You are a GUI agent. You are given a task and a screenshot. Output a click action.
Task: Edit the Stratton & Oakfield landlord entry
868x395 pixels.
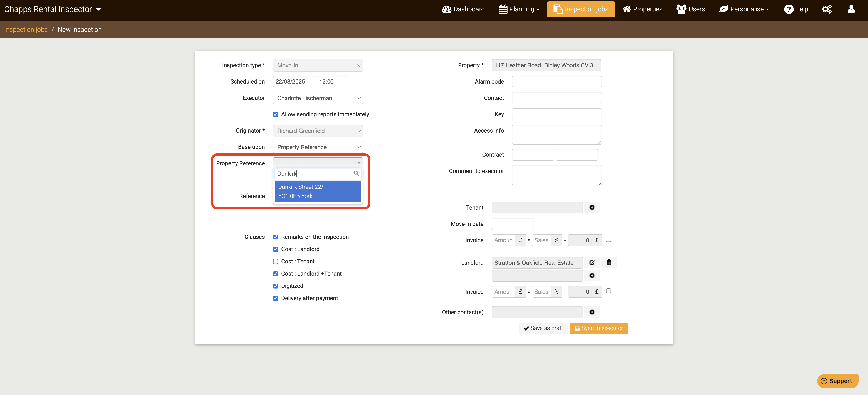[592, 263]
